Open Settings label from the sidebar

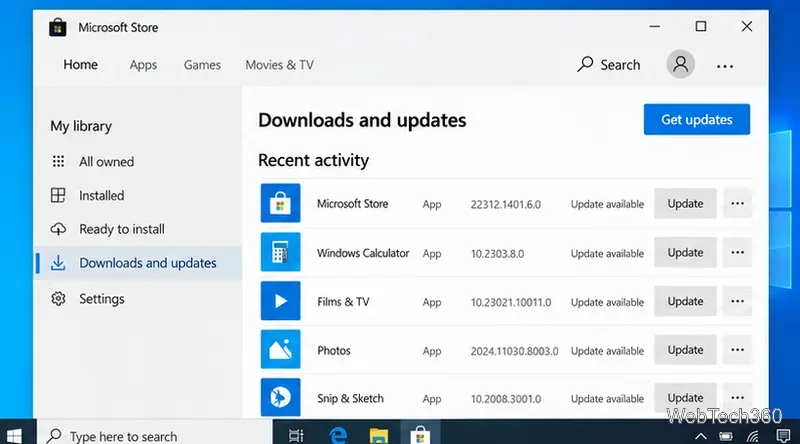tap(102, 299)
